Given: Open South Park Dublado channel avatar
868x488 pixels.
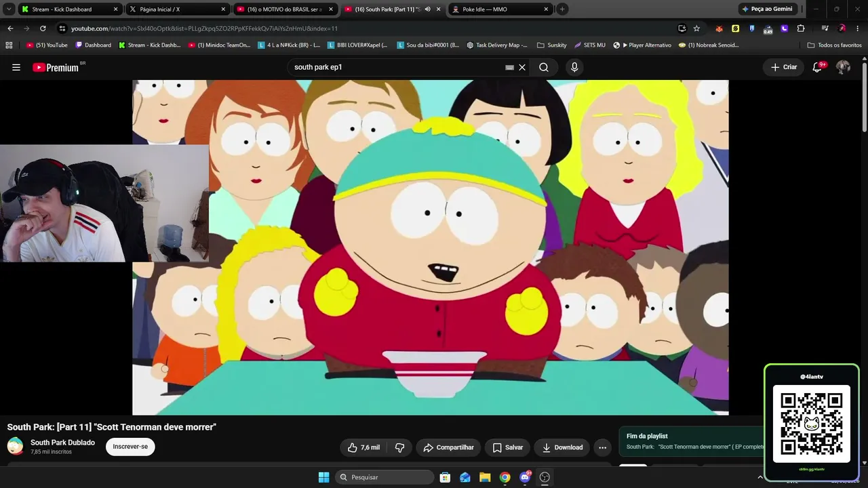Looking at the screenshot, I should 15,446.
